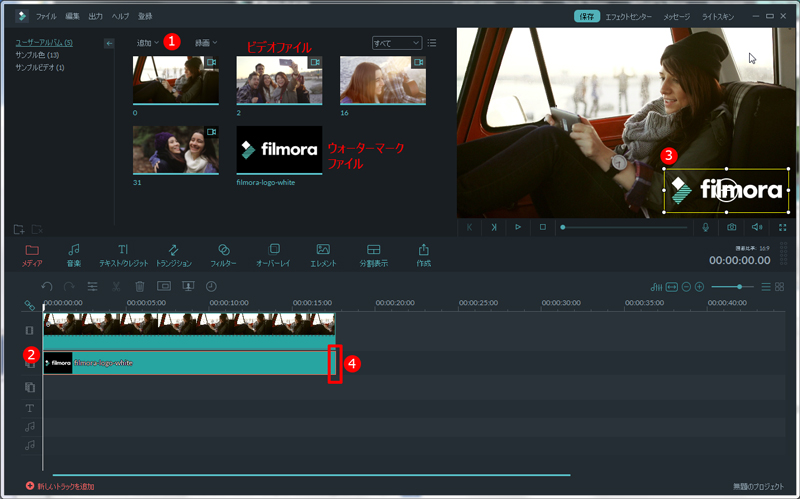This screenshot has height=499, width=800.
Task: Zoom in timeline with plus icon
Action: 699,287
